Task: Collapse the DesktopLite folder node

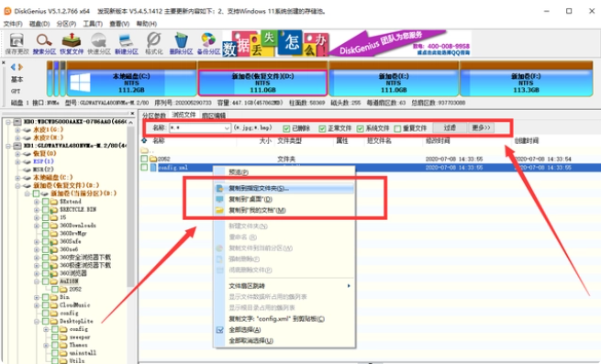Action: 37,321
